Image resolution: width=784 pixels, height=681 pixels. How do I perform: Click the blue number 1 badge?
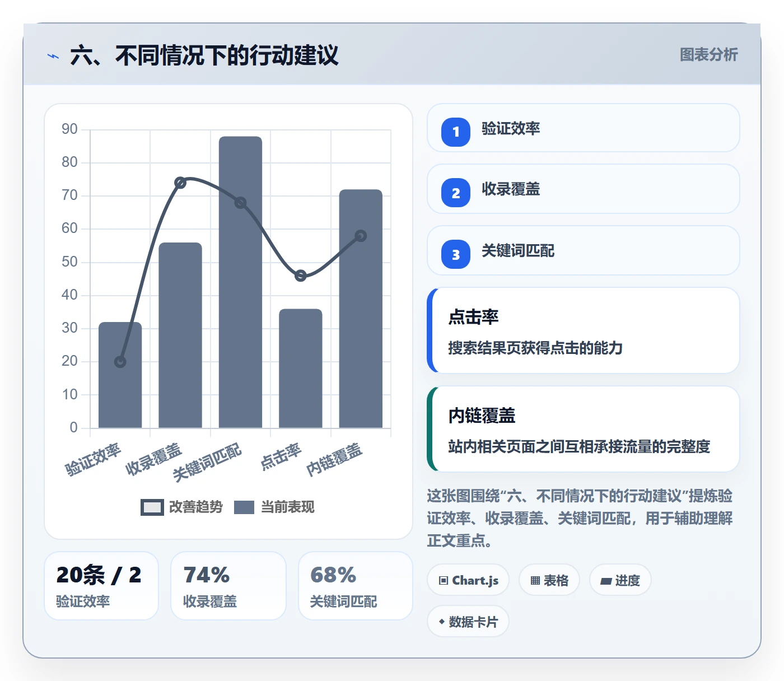456,132
